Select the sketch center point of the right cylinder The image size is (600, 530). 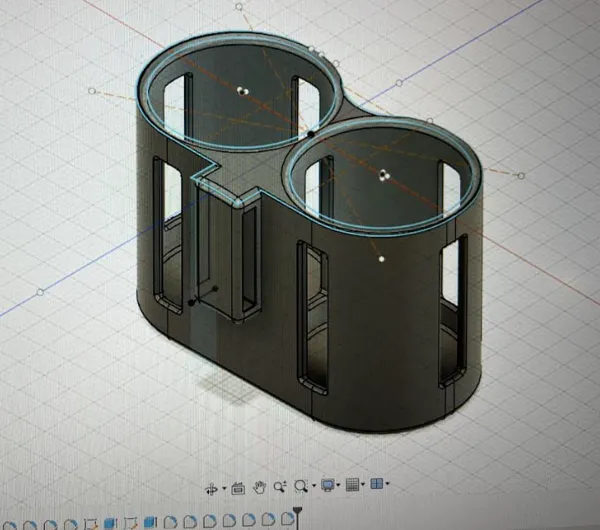(384, 176)
